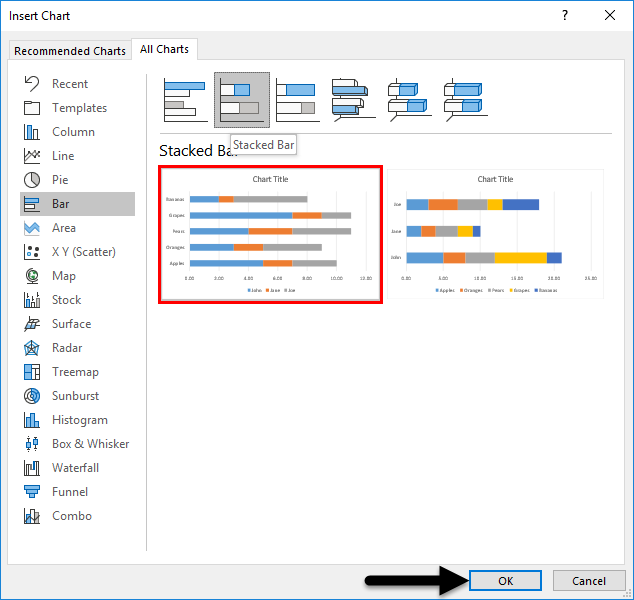Pick the 3-D Stacked Bar subtype icon
This screenshot has height=600, width=634.
click(409, 100)
